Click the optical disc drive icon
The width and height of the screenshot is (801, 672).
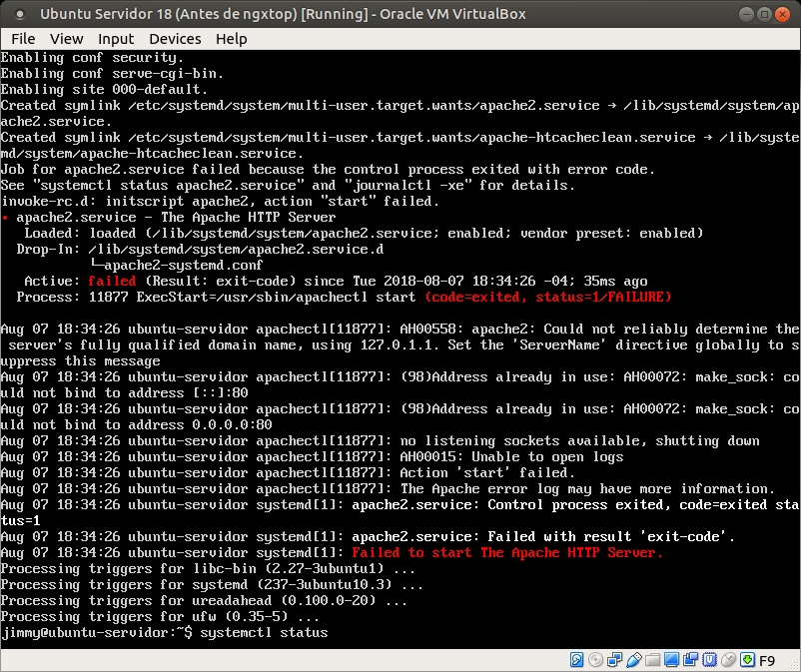(596, 660)
